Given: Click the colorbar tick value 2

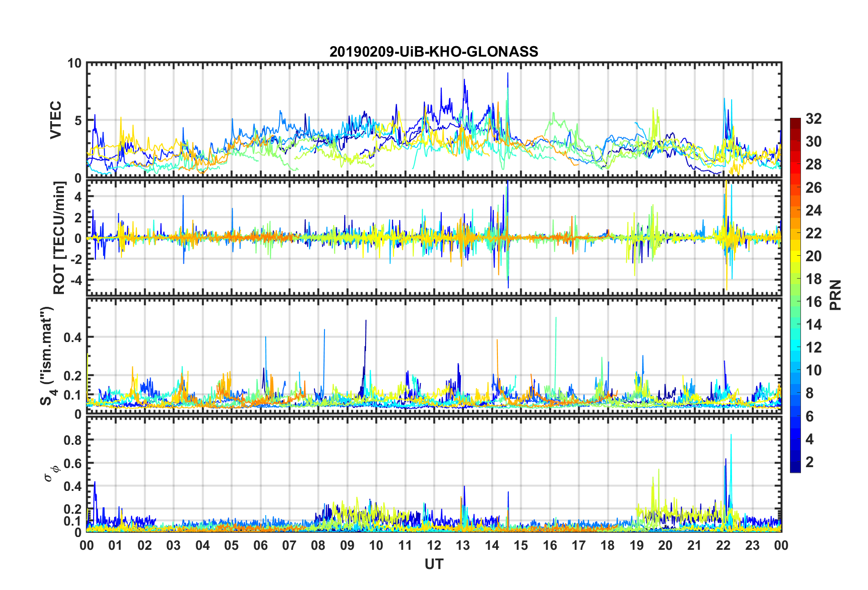Looking at the screenshot, I should [810, 462].
